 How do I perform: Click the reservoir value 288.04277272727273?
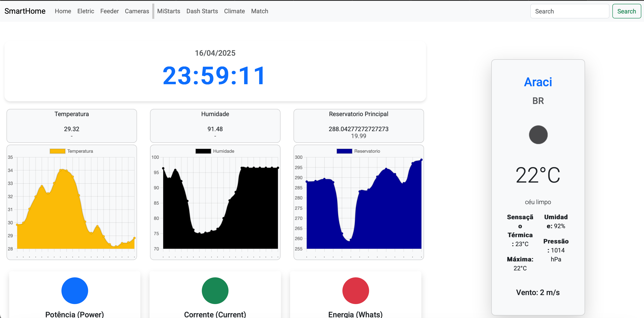click(x=359, y=129)
